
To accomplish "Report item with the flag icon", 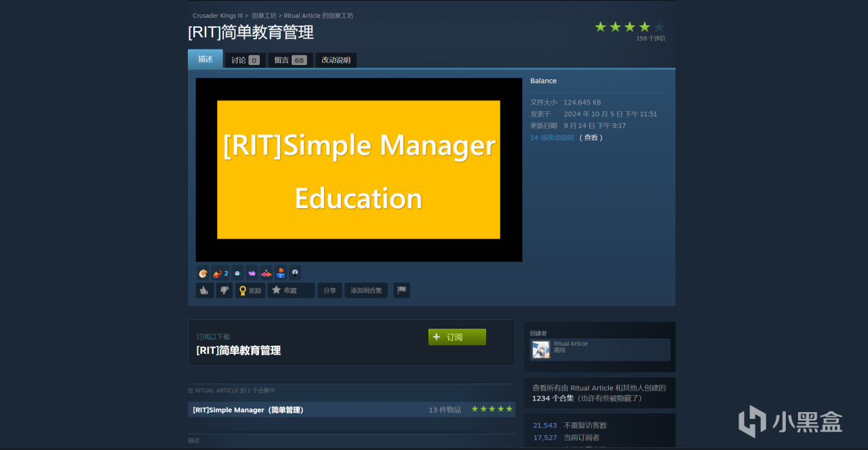I will pos(401,291).
